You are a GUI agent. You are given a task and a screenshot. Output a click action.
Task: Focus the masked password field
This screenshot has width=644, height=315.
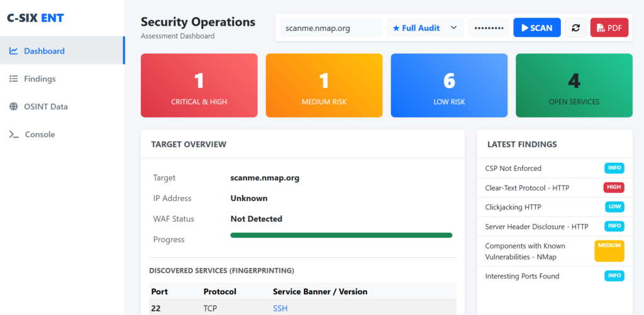pyautogui.click(x=489, y=28)
